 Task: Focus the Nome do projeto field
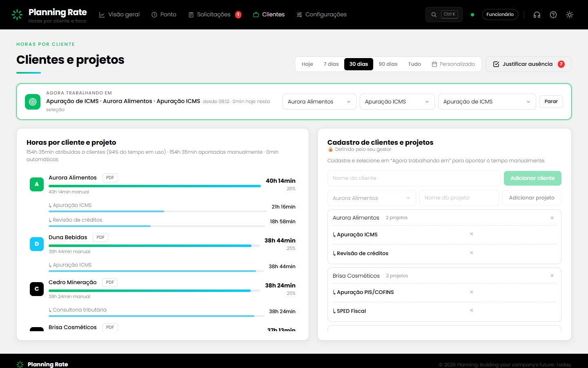click(x=459, y=198)
